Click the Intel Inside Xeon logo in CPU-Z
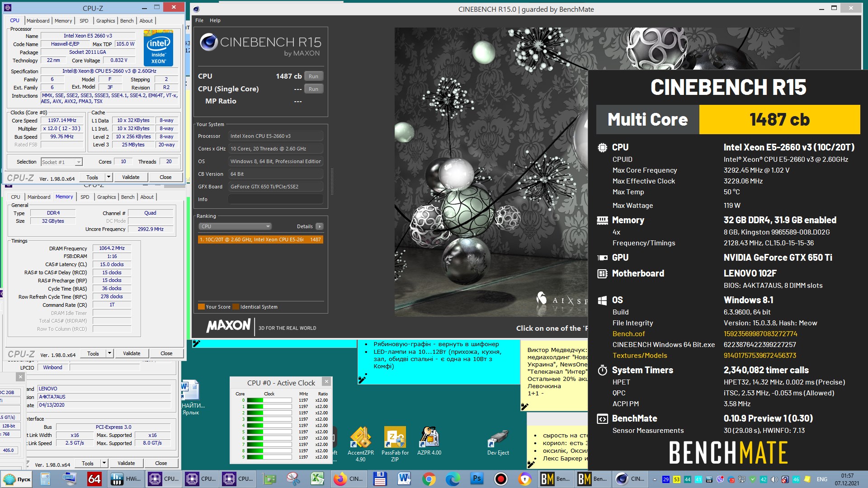This screenshot has height=488, width=868. click(x=158, y=48)
